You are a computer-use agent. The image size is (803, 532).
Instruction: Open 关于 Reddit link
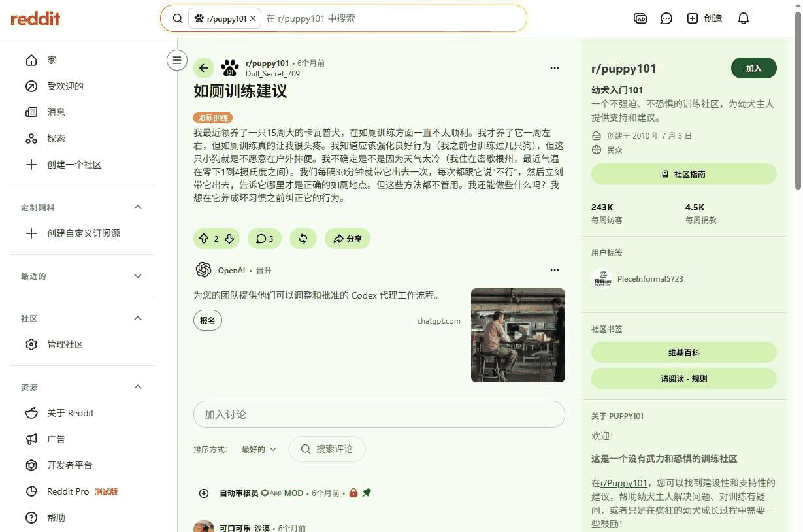click(x=82, y=413)
